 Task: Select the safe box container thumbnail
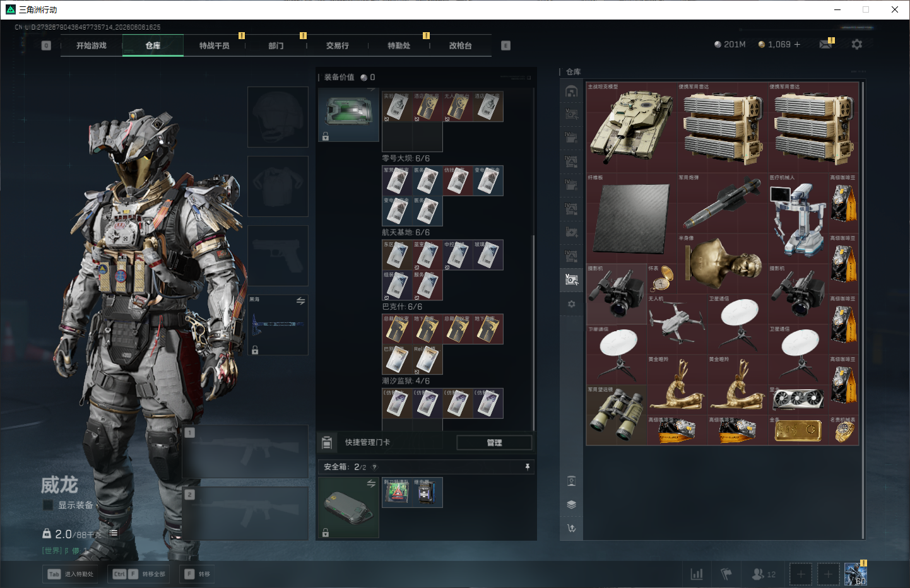[349, 508]
